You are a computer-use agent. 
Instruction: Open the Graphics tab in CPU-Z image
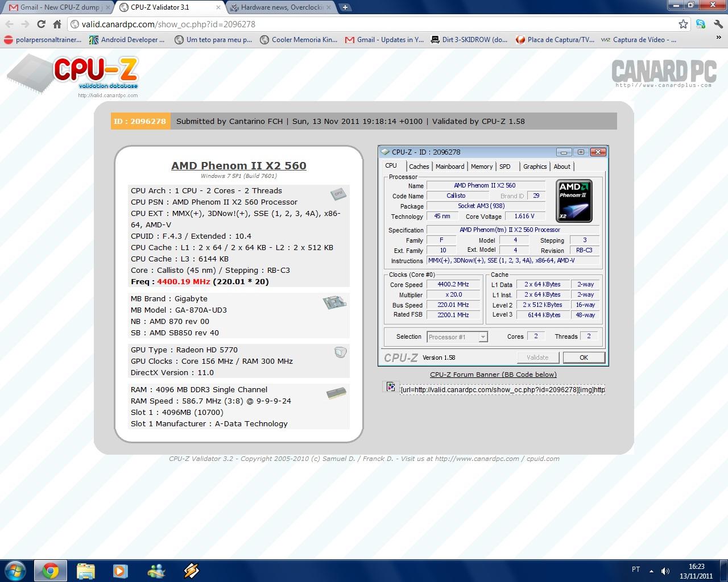coord(535,167)
